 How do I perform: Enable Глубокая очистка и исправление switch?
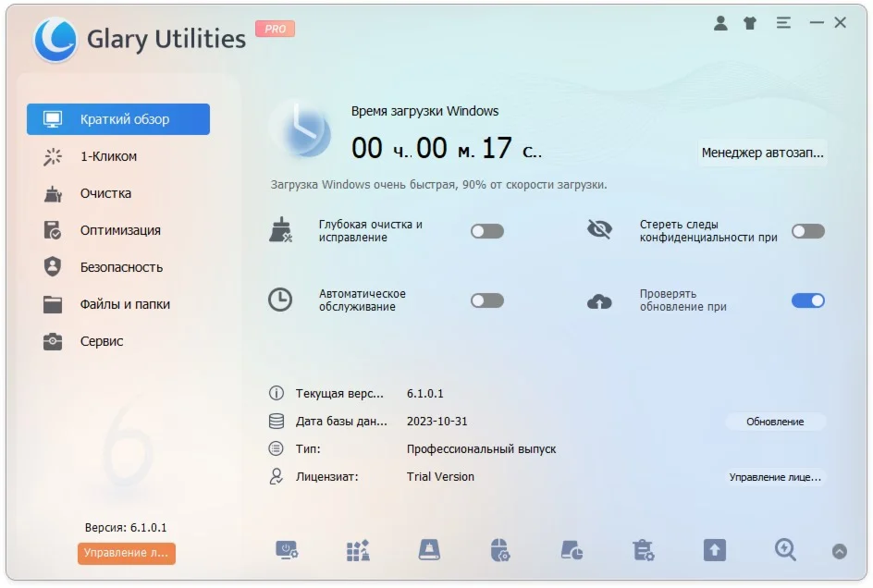[x=487, y=231]
